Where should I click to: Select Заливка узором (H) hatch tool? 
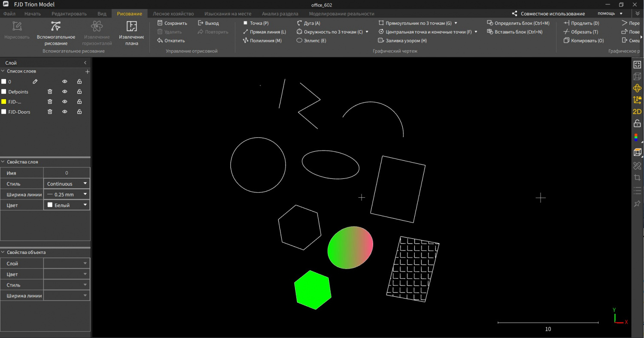pos(403,40)
